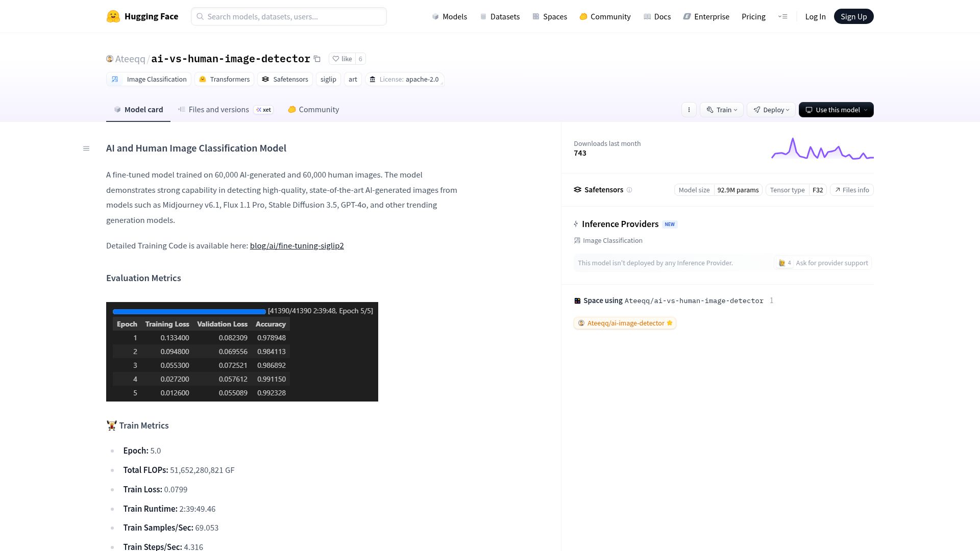Click the Train Metrics heading
The image size is (980, 551).
point(138,425)
